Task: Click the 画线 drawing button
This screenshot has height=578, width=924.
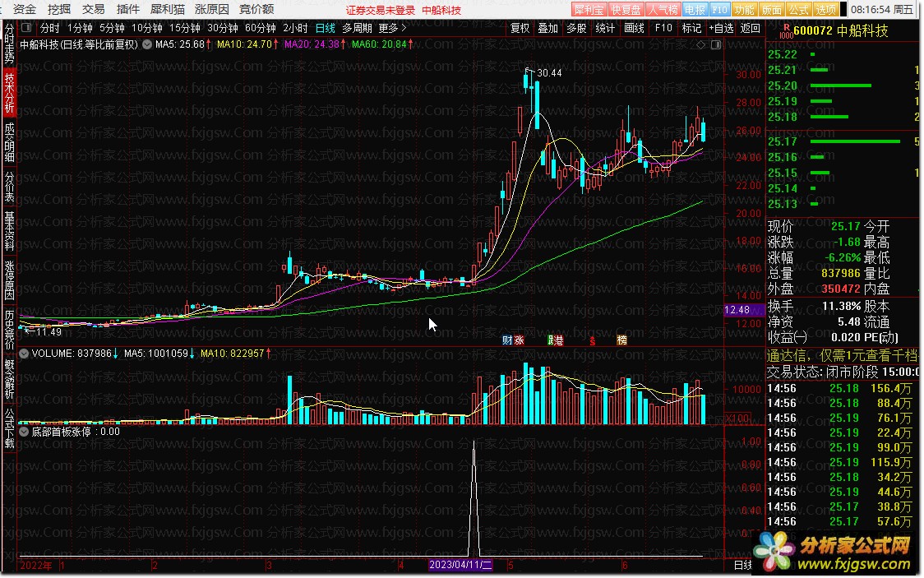Action: coord(634,28)
